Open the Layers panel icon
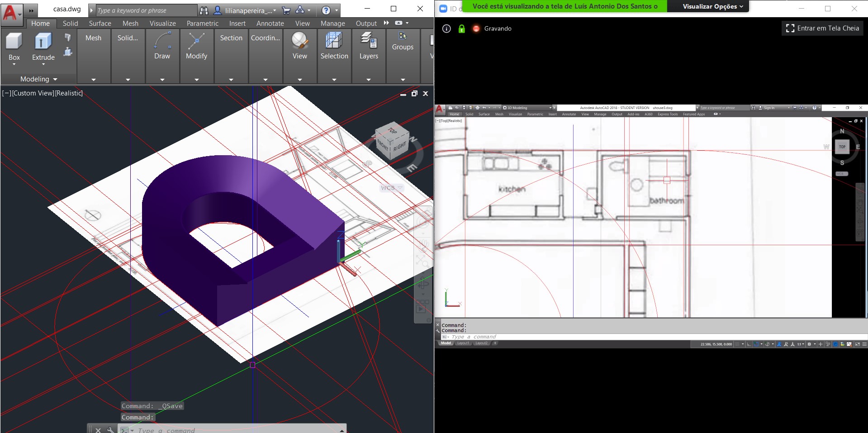 pyautogui.click(x=369, y=41)
